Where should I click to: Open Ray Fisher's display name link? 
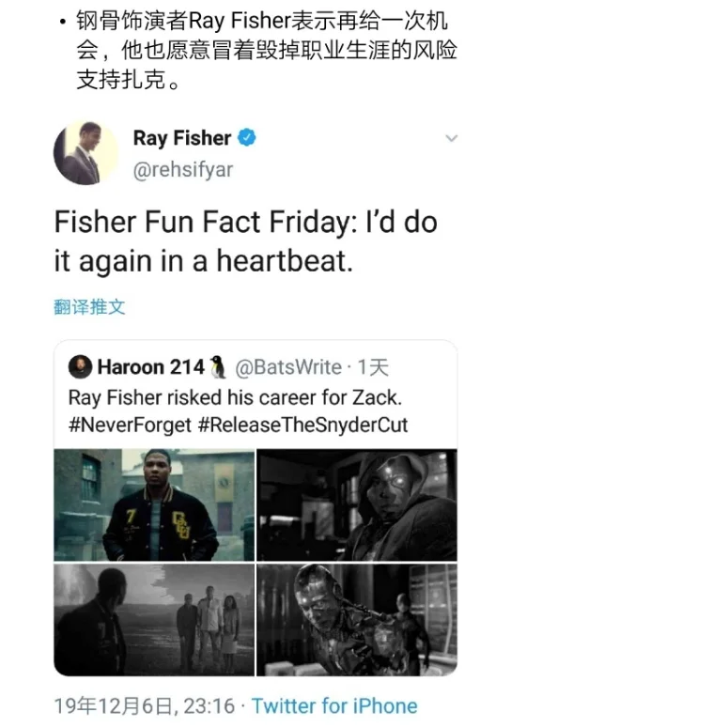coord(181,138)
